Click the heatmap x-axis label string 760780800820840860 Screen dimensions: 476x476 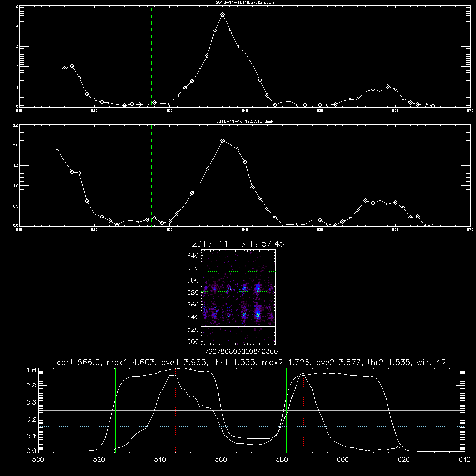pyautogui.click(x=241, y=352)
